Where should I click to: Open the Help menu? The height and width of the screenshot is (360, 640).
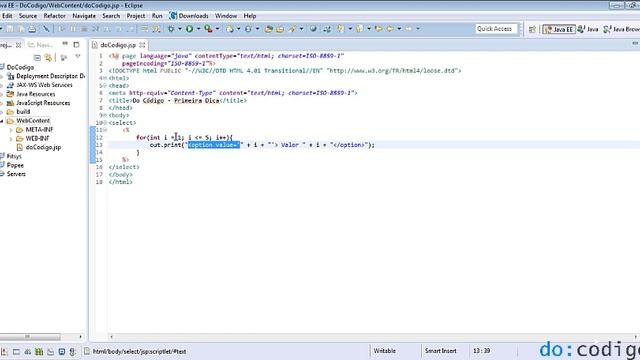tap(250, 16)
